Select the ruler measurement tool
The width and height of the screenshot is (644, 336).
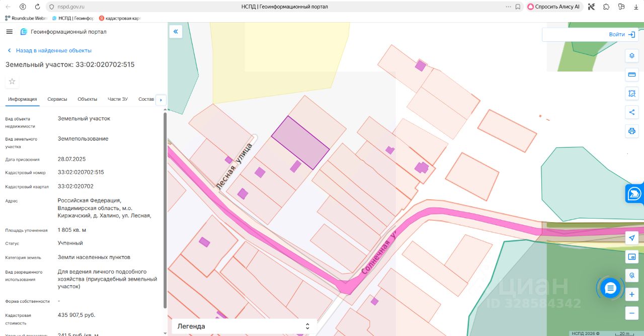tap(631, 75)
